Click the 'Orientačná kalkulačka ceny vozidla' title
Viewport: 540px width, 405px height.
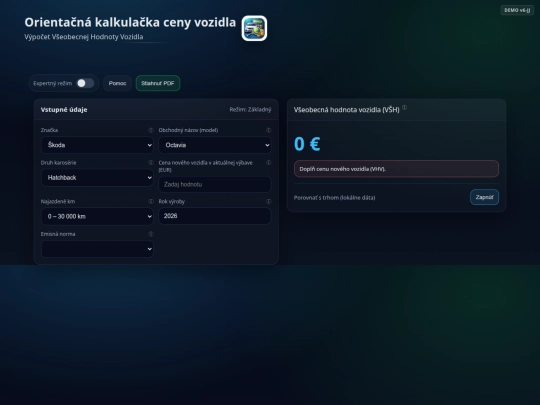tap(130, 22)
